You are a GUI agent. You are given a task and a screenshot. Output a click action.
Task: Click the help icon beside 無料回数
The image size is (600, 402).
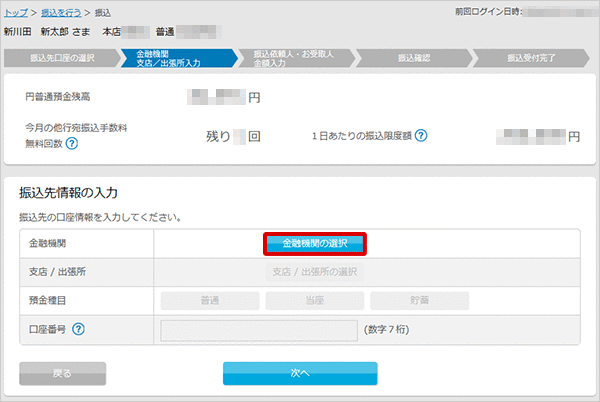72,144
